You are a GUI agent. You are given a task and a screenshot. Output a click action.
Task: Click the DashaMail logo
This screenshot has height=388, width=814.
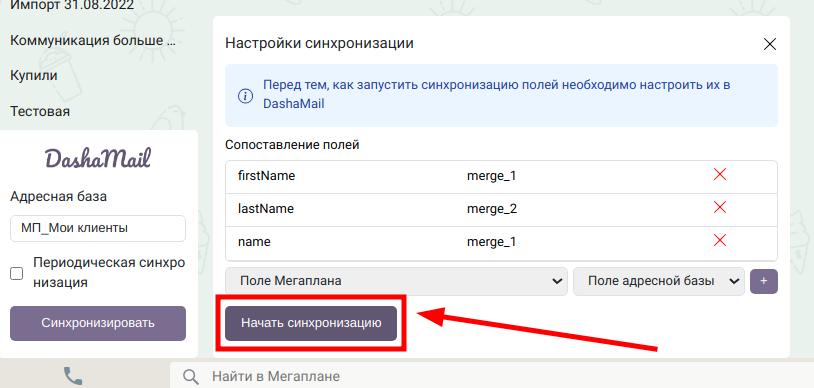click(x=98, y=158)
